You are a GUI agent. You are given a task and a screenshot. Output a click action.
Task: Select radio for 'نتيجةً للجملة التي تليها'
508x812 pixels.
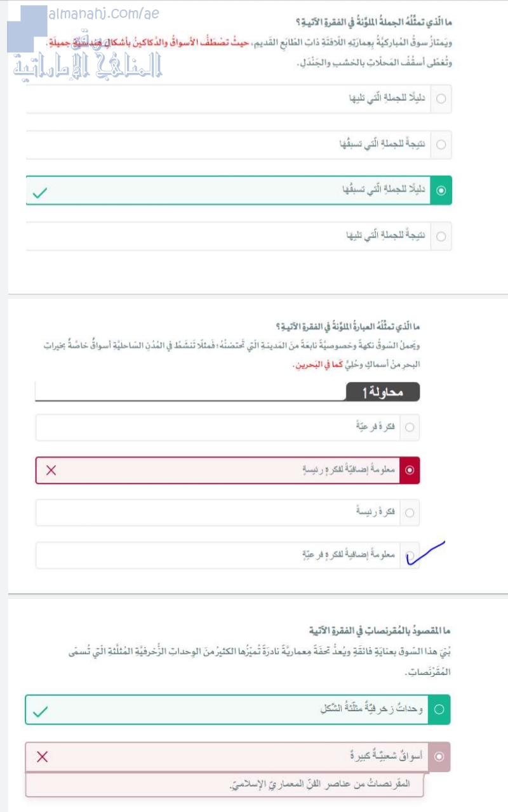[441, 237]
